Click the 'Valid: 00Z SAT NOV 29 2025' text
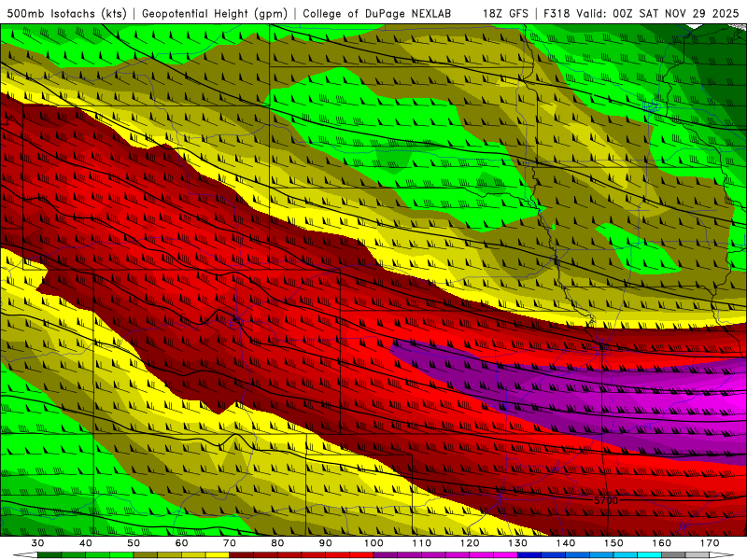The image size is (747, 560). 657,13
